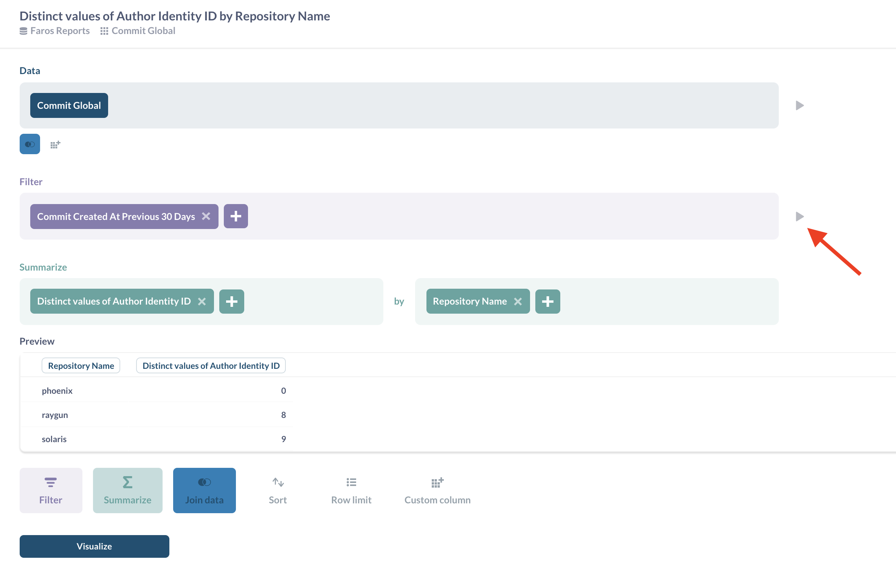The image size is (896, 588).
Task: Add a Row limit step
Action: pyautogui.click(x=351, y=490)
